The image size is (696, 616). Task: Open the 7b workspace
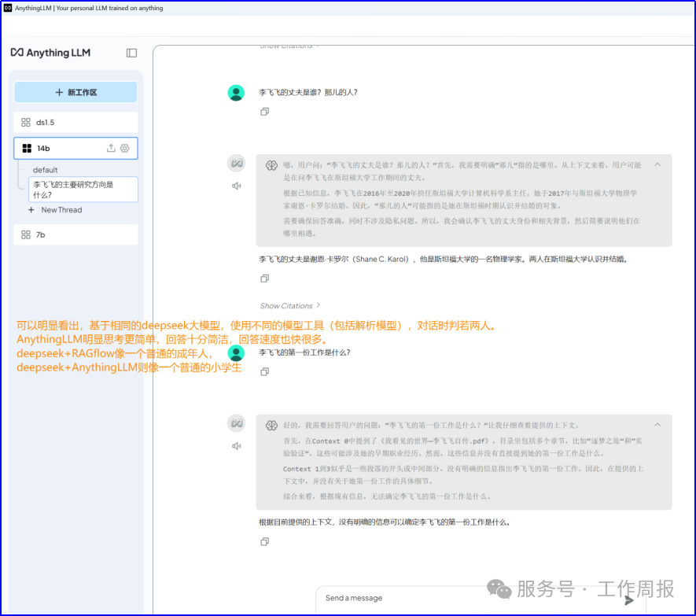pyautogui.click(x=76, y=234)
